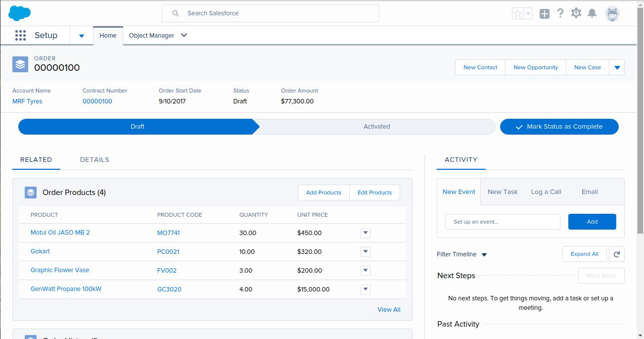Click the magnifier icon in search bar
Screen dimensions: 644x339
coord(175,13)
